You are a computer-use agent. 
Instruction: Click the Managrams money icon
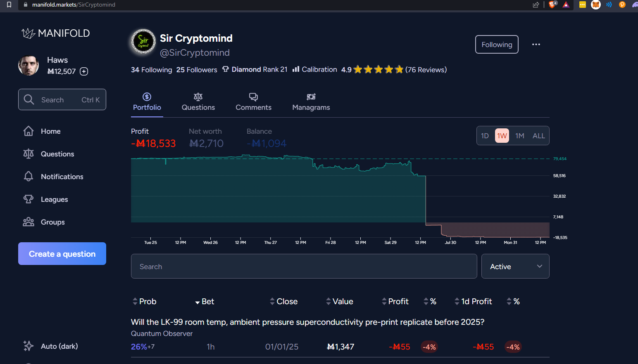point(311,97)
